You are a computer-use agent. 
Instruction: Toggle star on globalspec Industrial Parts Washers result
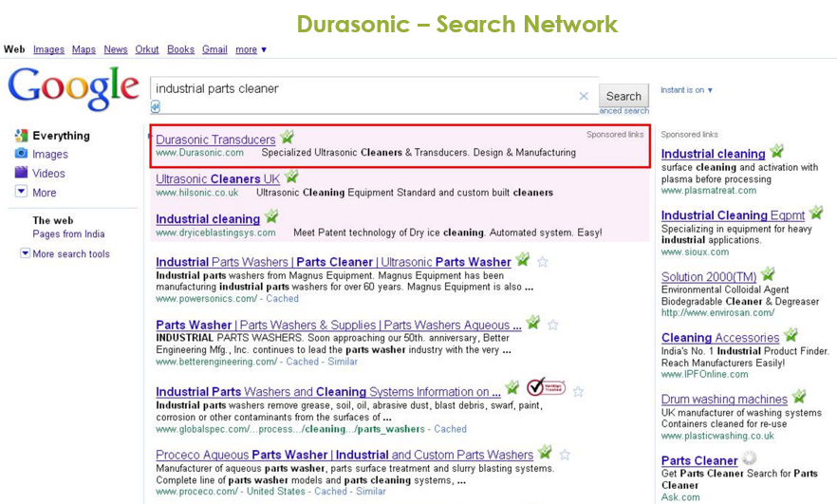point(577,391)
